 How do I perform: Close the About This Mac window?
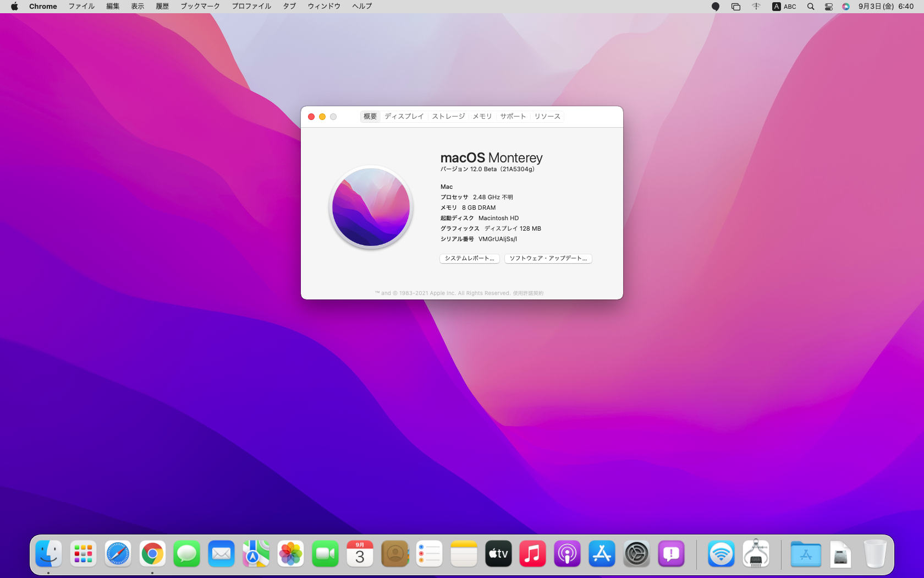click(x=311, y=117)
